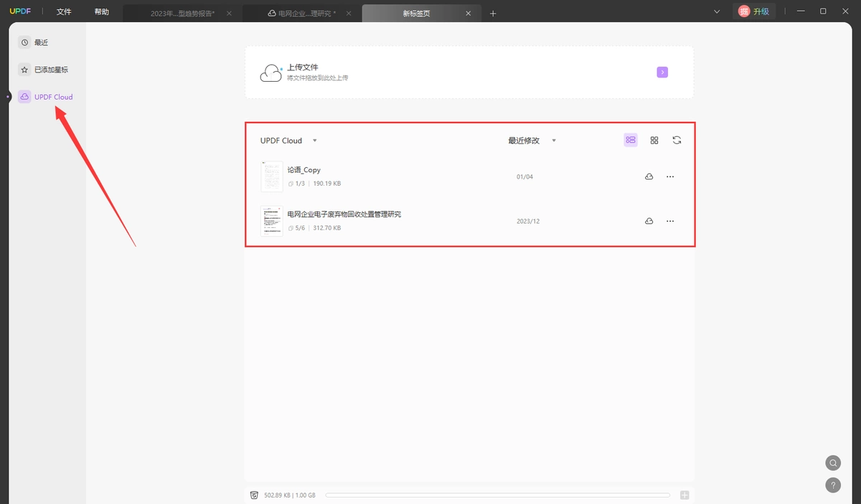Image resolution: width=861 pixels, height=504 pixels.
Task: Open more options for 论语_Copy
Action: coord(670,176)
